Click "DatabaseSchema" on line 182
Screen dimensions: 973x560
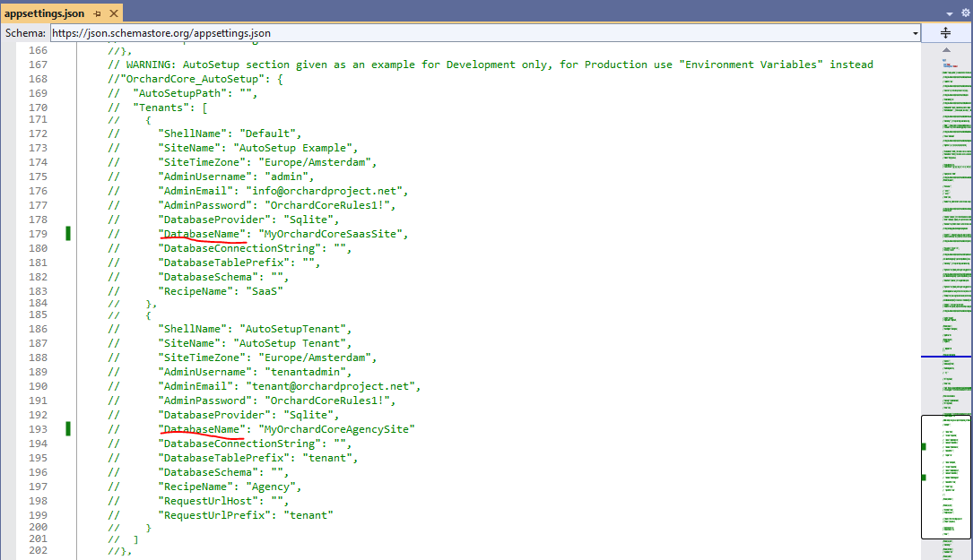[208, 277]
